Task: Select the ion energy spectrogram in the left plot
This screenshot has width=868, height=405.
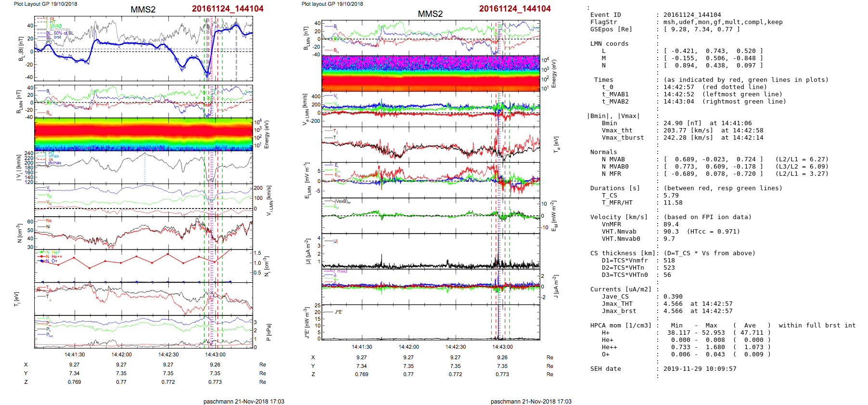Action: (143, 134)
